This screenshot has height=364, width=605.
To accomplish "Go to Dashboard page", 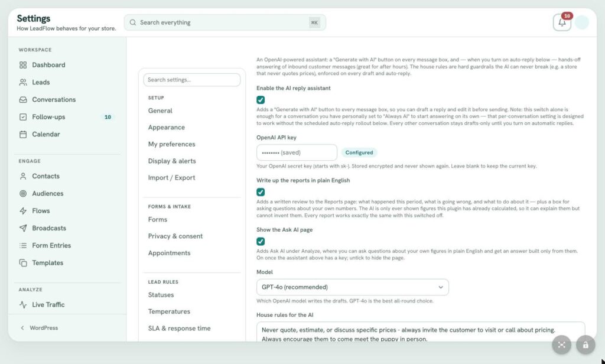I will (x=48, y=65).
